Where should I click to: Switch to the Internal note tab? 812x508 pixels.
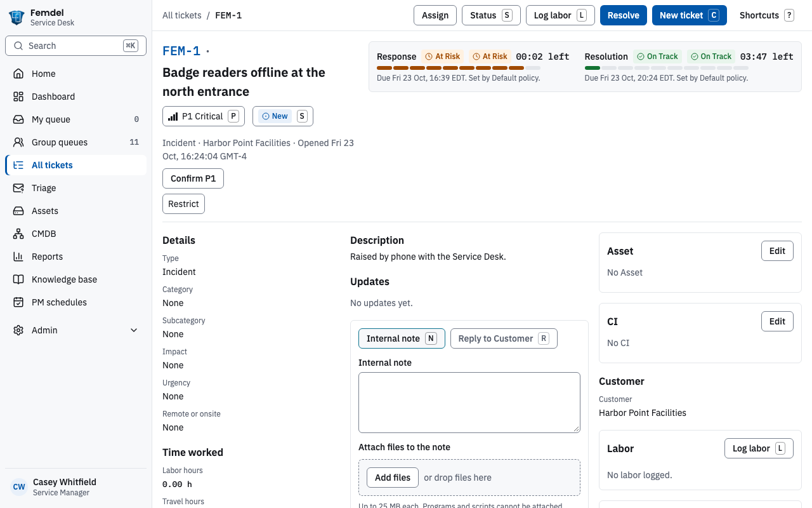coord(402,338)
